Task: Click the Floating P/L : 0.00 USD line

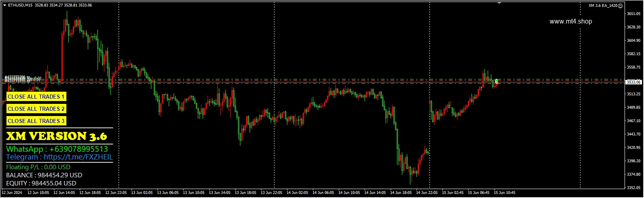Action: pyautogui.click(x=38, y=167)
